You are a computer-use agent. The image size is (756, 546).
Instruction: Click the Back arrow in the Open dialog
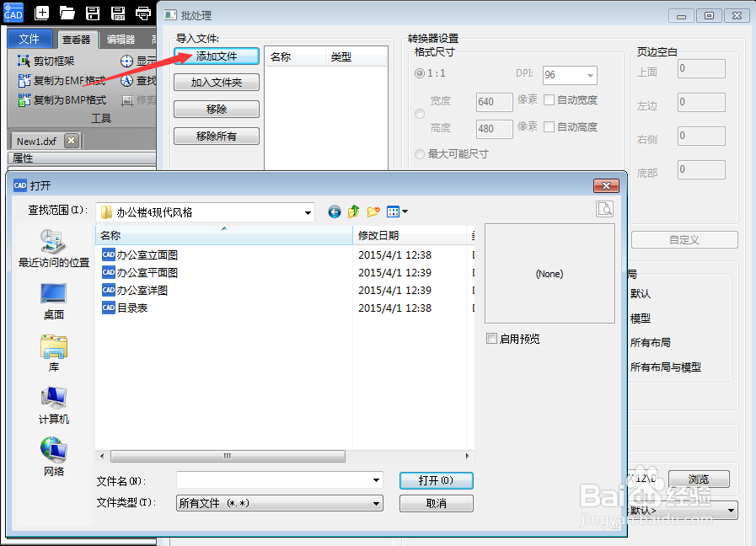(334, 211)
